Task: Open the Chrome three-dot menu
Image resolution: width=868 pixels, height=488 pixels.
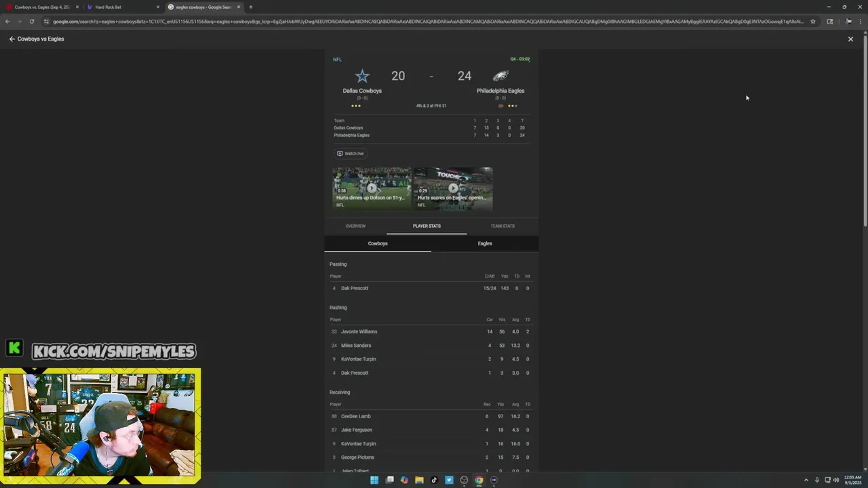Action: pos(862,21)
